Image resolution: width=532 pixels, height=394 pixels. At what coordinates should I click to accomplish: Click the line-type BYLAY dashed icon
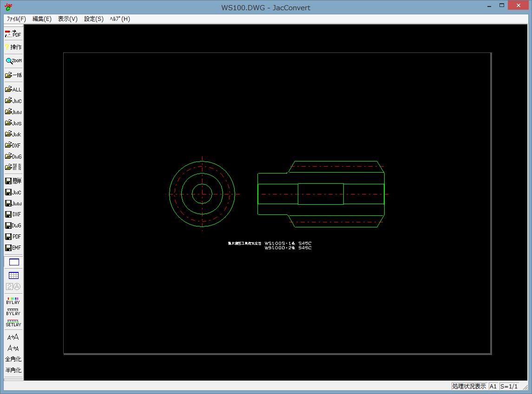(13, 312)
